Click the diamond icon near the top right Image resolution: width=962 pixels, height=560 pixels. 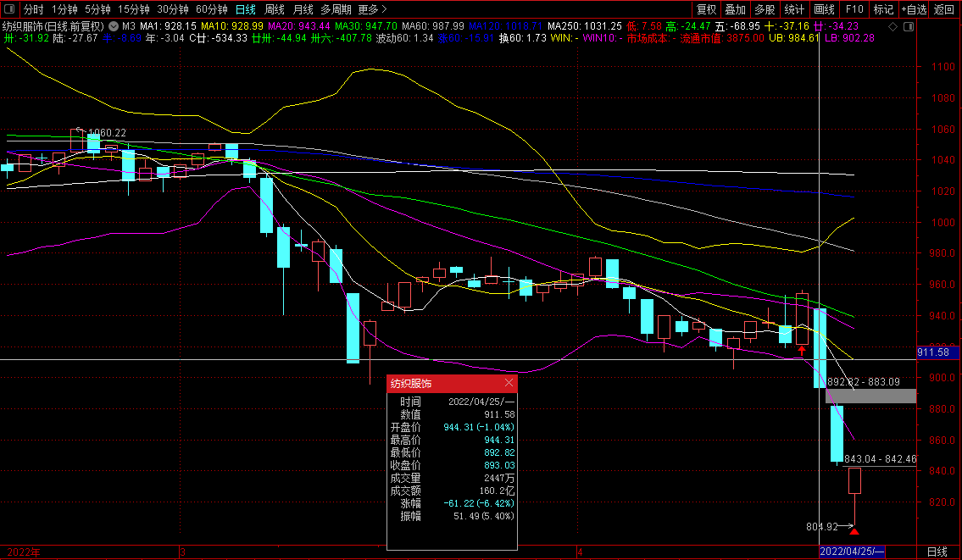(892, 26)
